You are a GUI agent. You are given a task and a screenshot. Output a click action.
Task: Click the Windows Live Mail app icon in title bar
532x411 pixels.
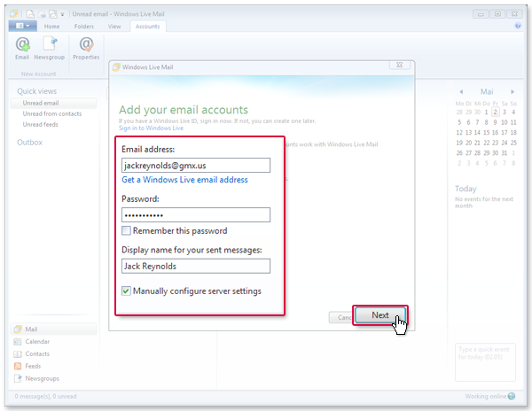pyautogui.click(x=14, y=14)
